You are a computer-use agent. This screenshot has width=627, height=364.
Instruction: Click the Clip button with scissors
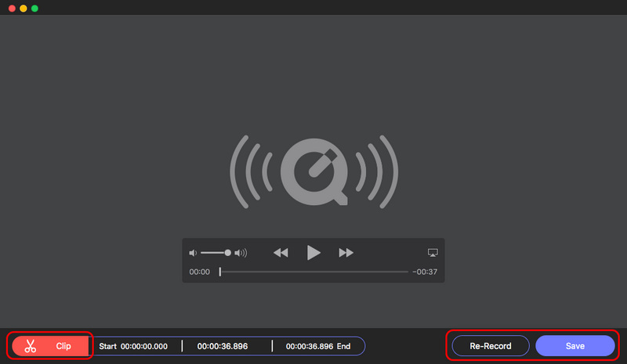pyautogui.click(x=50, y=346)
